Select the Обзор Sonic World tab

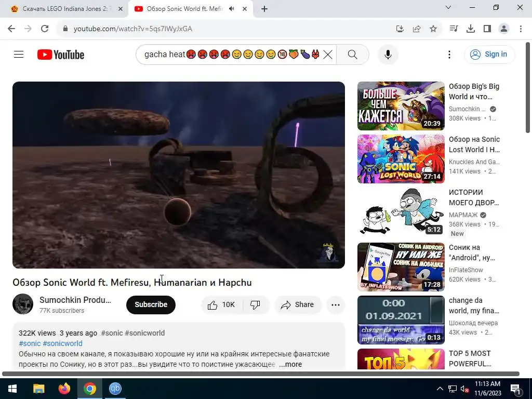[185, 9]
